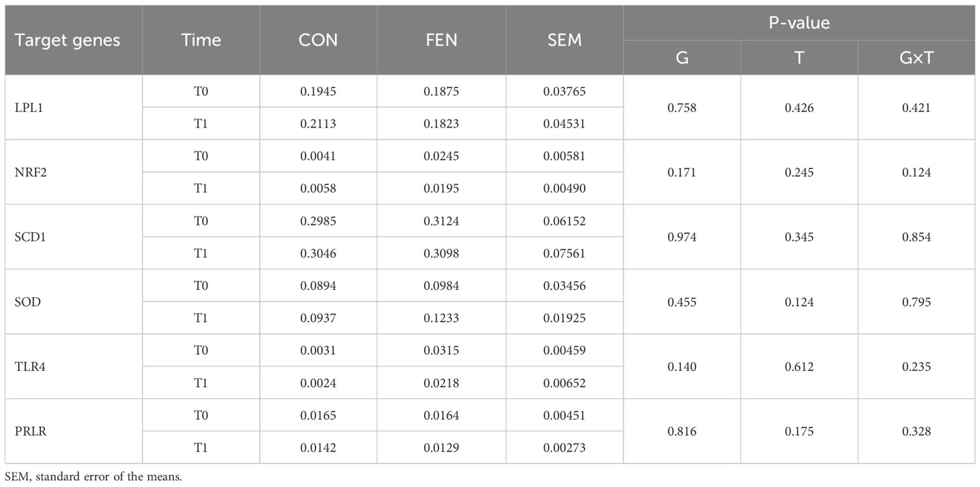Select the G×T sub-header
The image size is (980, 487).
[916, 58]
